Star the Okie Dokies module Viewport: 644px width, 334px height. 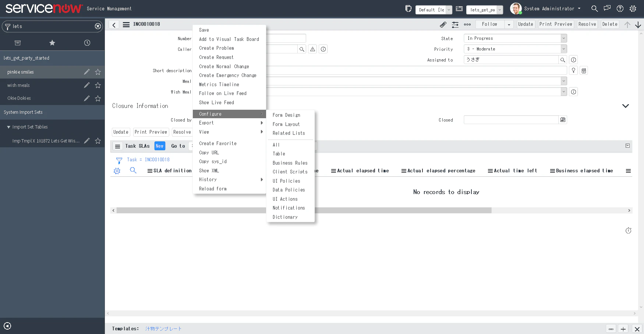[98, 98]
